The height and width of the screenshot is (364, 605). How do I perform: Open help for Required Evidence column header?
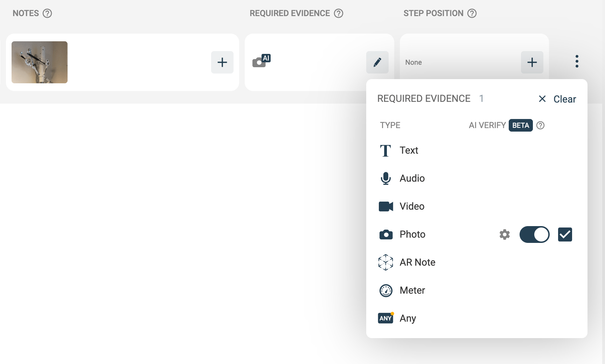[x=339, y=13]
